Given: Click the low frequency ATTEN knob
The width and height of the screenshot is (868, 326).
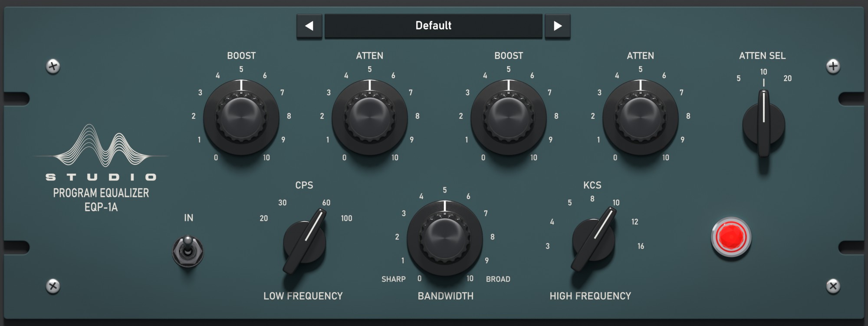Looking at the screenshot, I should (370, 117).
